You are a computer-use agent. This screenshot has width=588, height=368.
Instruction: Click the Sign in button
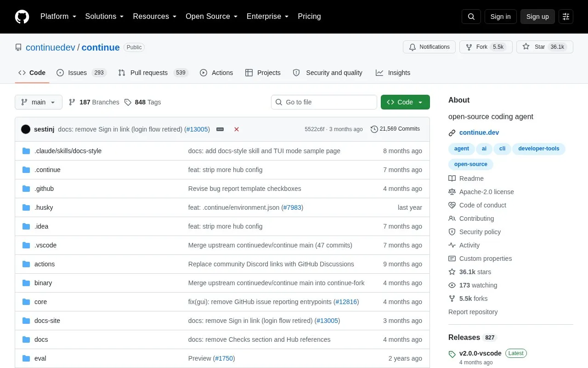pos(501,17)
